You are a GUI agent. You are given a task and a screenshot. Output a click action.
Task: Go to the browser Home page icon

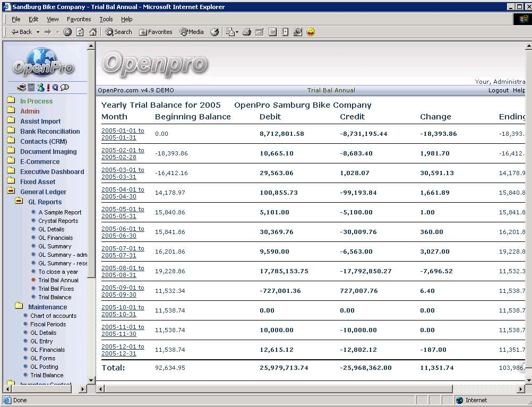click(x=93, y=32)
